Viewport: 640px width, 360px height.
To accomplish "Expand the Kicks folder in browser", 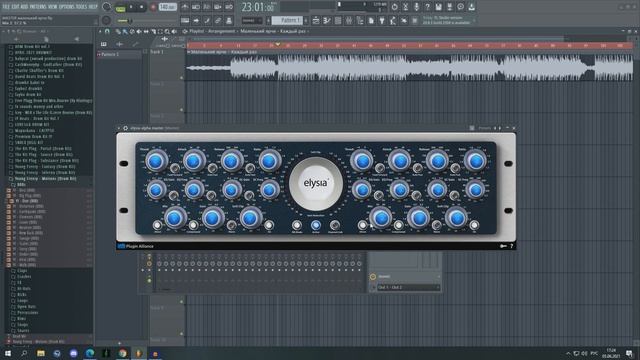I will tap(22, 294).
